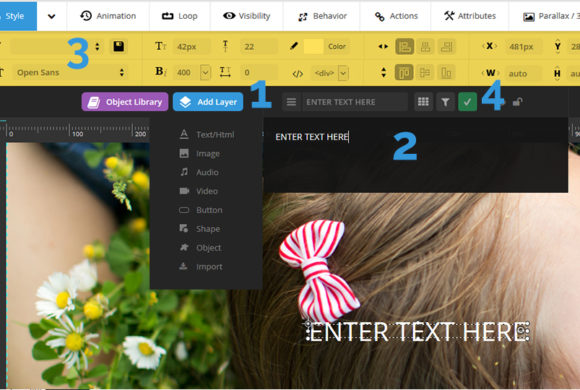Open the Animation tab

108,16
